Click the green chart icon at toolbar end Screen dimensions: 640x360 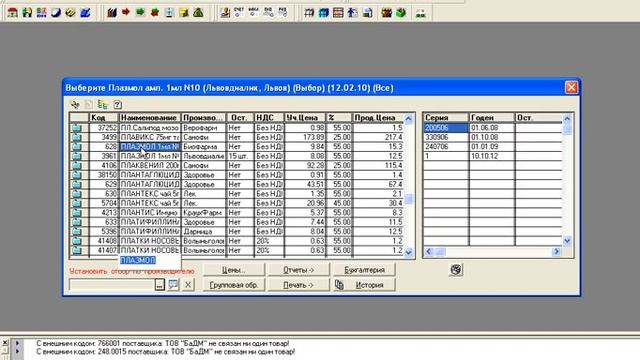[x=421, y=13]
